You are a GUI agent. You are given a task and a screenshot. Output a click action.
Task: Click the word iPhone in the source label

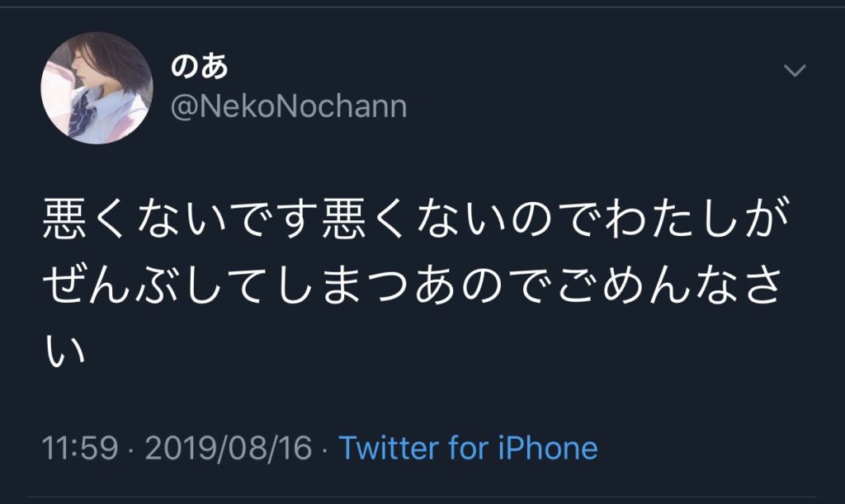(547, 447)
